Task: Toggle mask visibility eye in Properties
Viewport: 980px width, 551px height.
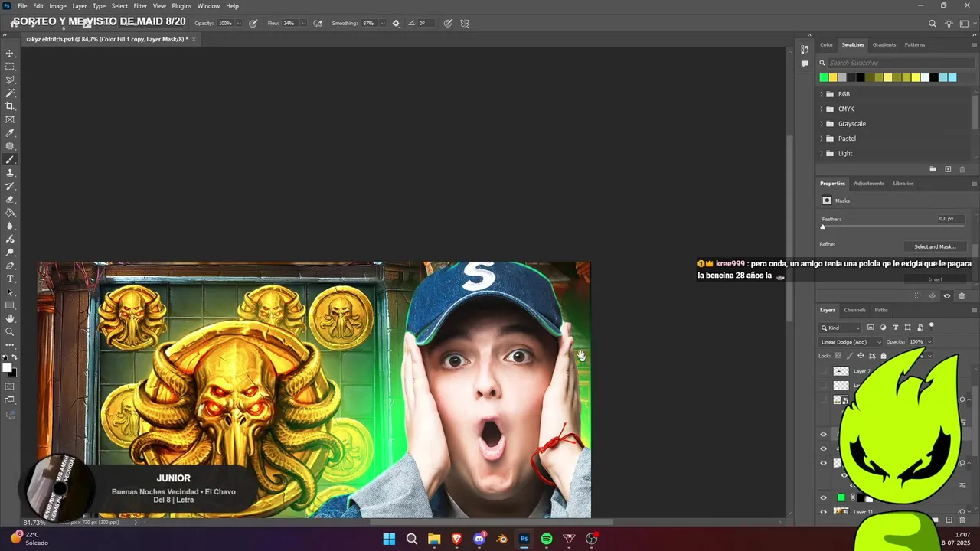Action: (947, 296)
